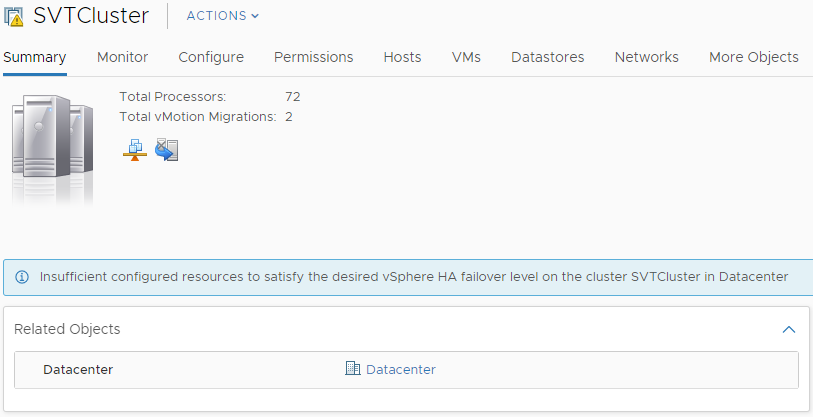This screenshot has width=813, height=417.
Task: Click the large cluster servers image
Action: [52, 143]
